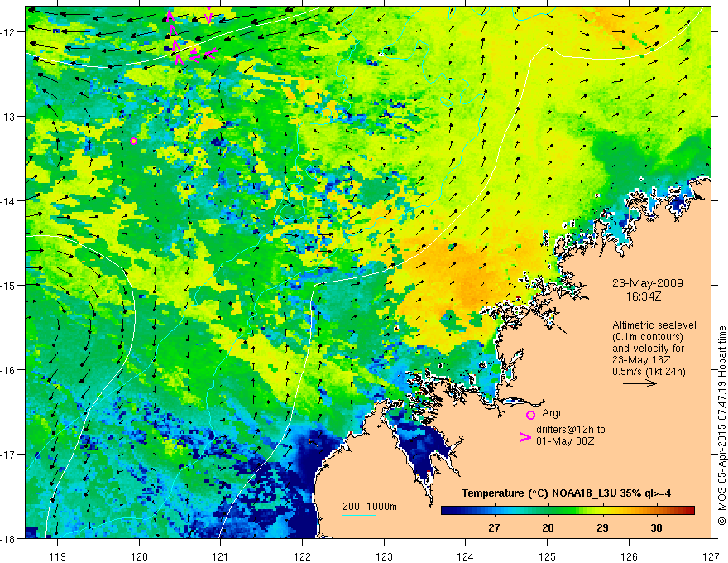Image resolution: width=728 pixels, height=563 pixels.
Task: Click the latitude axis label -14
Action: [8, 201]
